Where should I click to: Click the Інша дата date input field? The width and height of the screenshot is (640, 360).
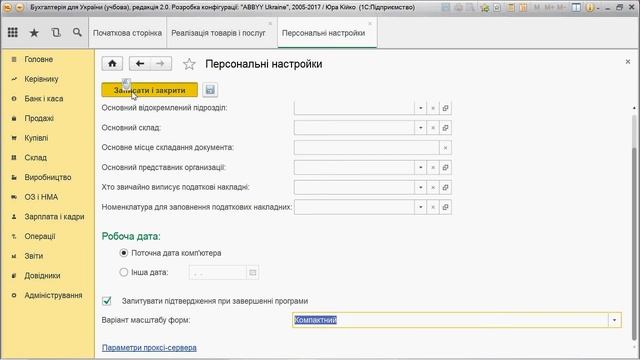218,272
